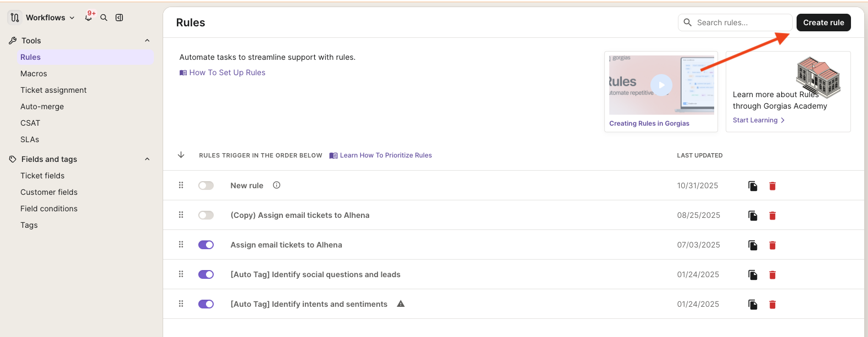The height and width of the screenshot is (337, 868).
Task: Enable the New rule toggle
Action: pos(206,186)
